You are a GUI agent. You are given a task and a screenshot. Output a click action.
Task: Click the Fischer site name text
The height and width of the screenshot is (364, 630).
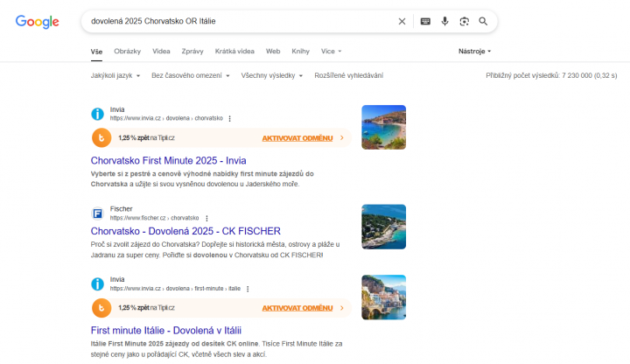pos(121,209)
